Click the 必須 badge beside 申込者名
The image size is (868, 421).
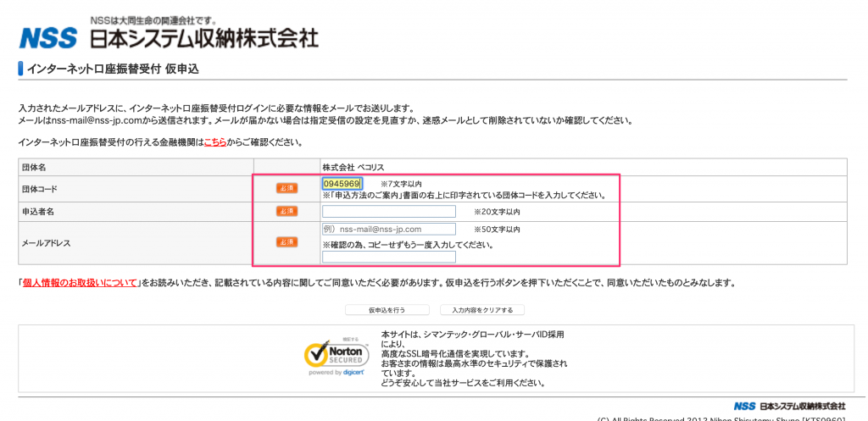click(x=287, y=211)
